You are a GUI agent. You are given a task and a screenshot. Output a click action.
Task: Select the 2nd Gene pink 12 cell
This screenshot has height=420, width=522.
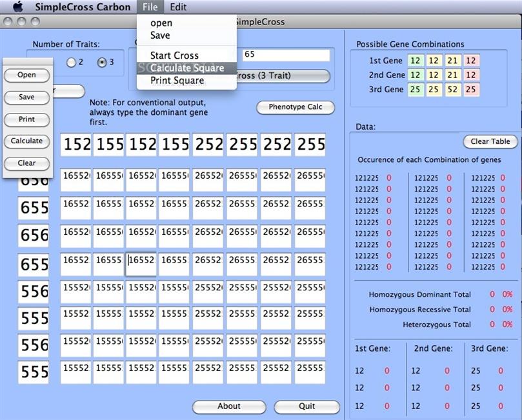point(471,75)
